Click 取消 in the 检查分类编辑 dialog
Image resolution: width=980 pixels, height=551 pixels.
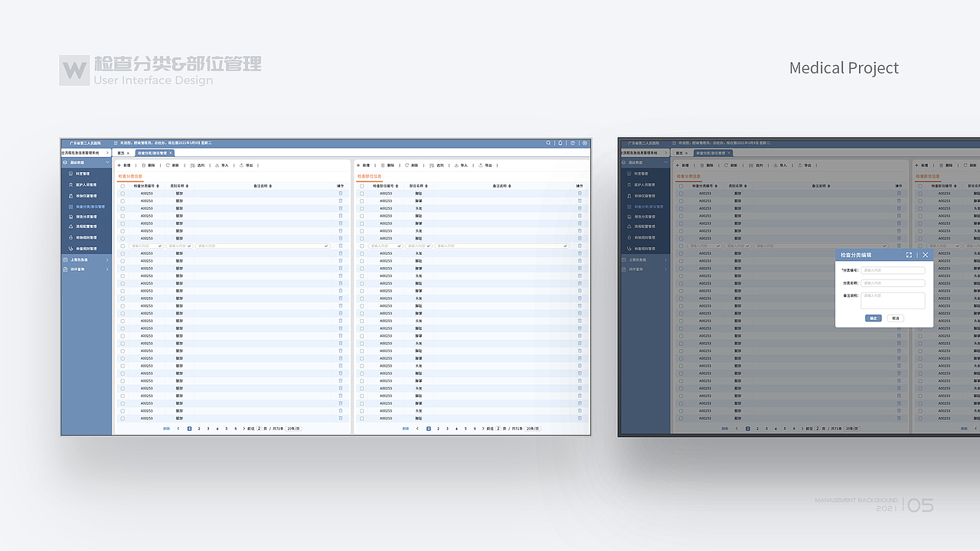coord(896,318)
